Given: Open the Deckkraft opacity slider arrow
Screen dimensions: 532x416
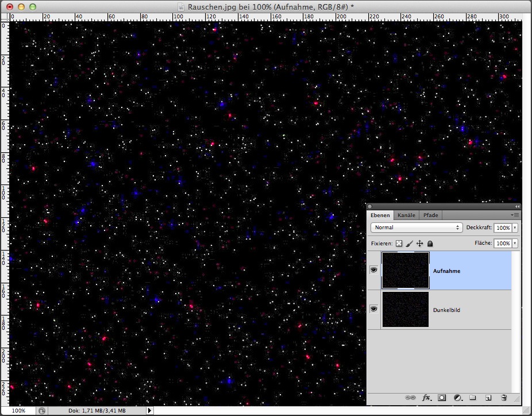Looking at the screenshot, I should click(515, 228).
